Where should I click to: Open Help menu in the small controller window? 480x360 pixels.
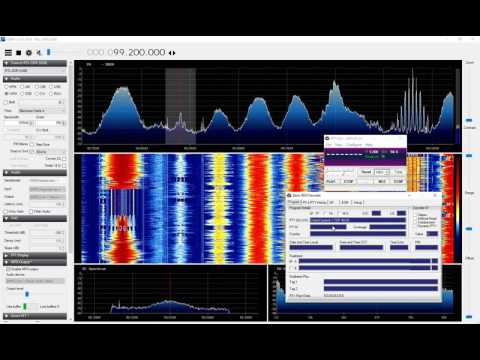(369, 145)
